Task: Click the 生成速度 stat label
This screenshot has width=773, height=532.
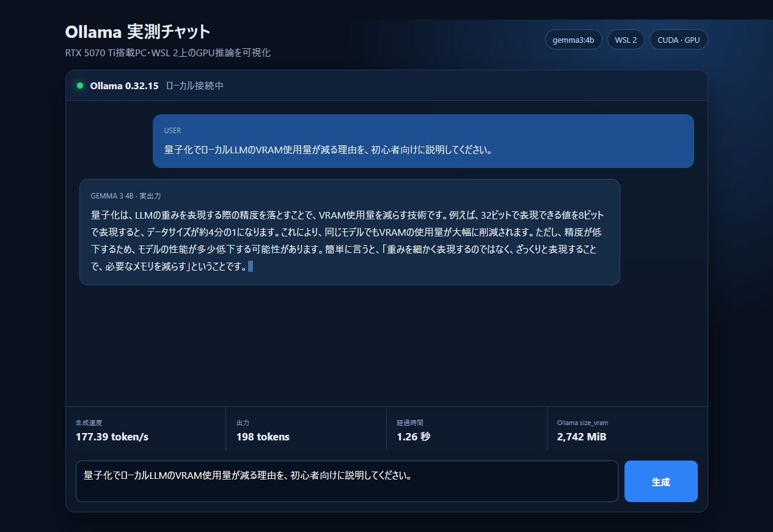Action: pyautogui.click(x=89, y=423)
